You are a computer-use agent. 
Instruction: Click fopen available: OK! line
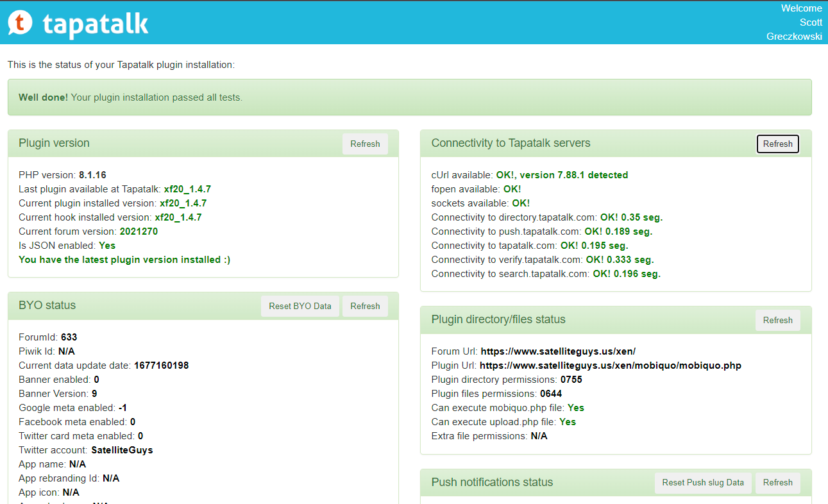(x=477, y=189)
